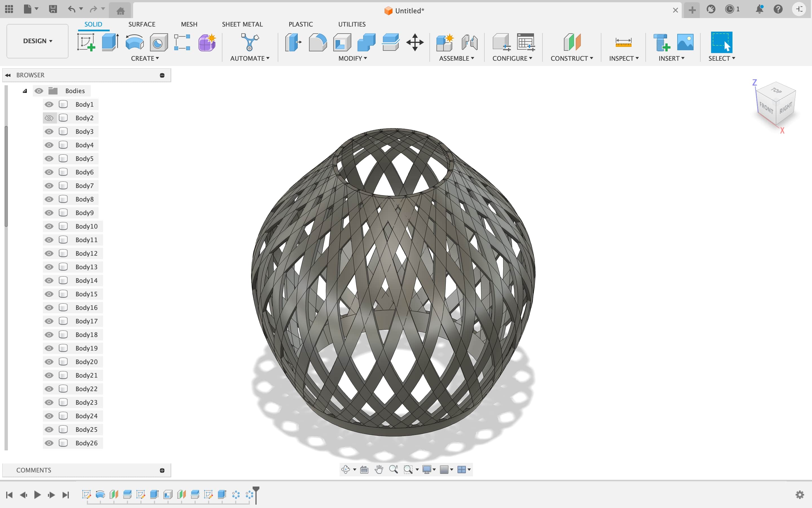Image resolution: width=812 pixels, height=508 pixels.
Task: Play the timeline
Action: 37,494
